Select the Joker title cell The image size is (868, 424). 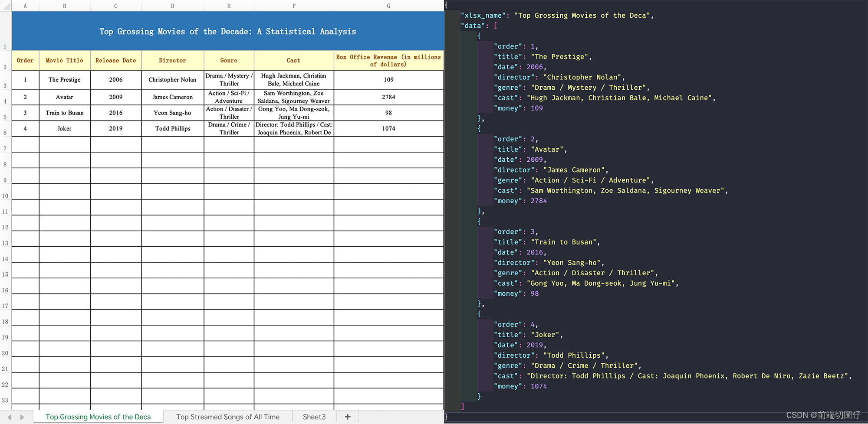[65, 128]
